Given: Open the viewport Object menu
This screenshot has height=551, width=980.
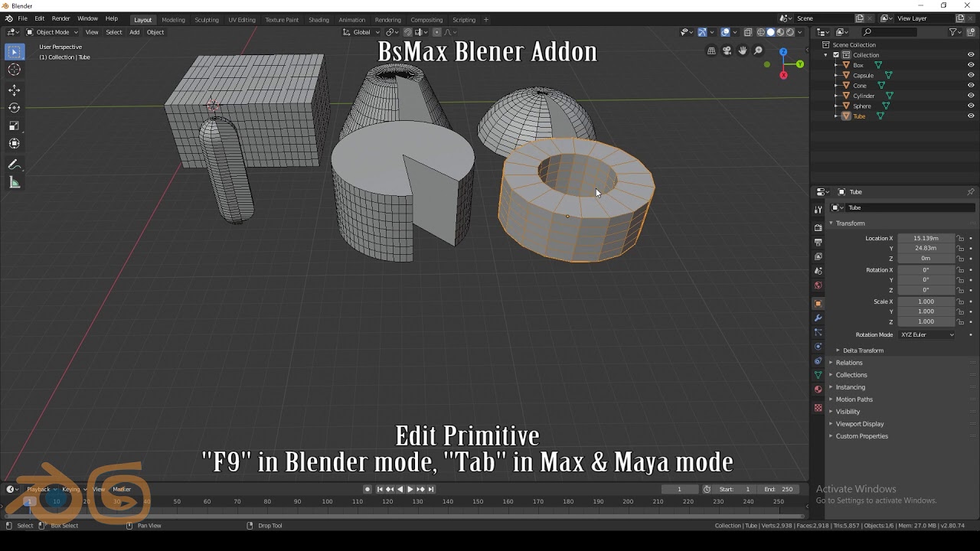Looking at the screenshot, I should [155, 32].
